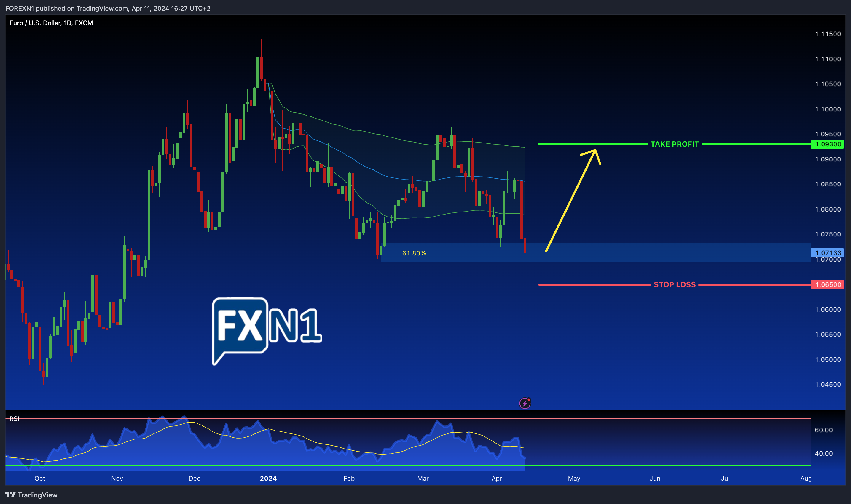Click the 1.04500 price axis label
The image size is (851, 504).
click(x=828, y=385)
